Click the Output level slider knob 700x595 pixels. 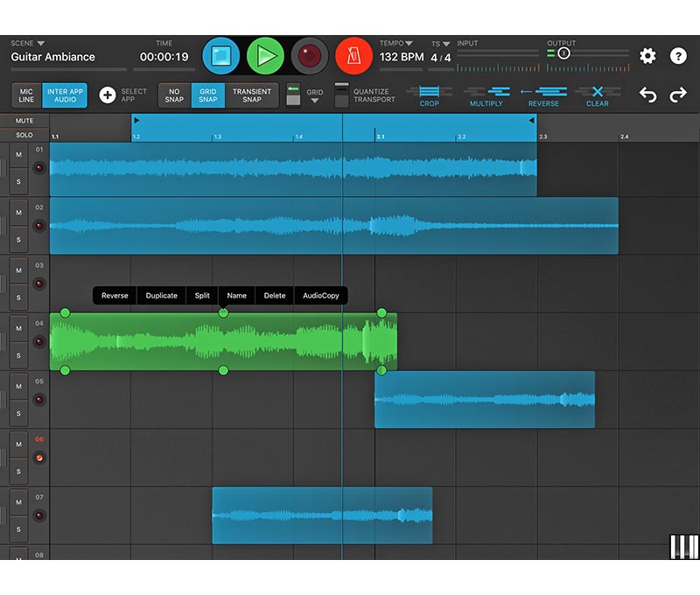[563, 53]
